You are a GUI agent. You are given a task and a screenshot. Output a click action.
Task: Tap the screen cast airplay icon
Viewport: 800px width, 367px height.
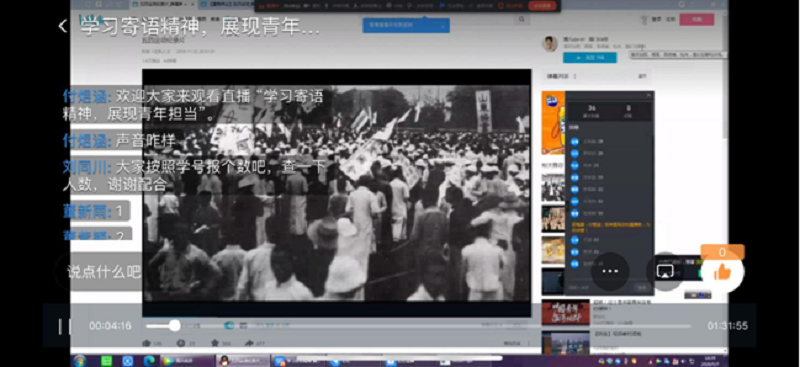665,272
